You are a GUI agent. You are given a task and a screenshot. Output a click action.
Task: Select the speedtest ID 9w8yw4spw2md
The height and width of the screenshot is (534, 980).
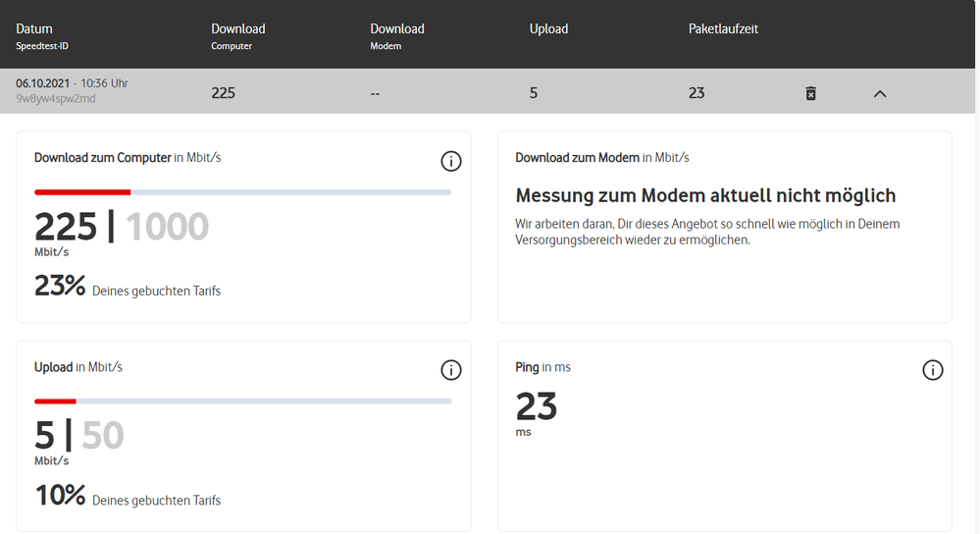(x=56, y=99)
